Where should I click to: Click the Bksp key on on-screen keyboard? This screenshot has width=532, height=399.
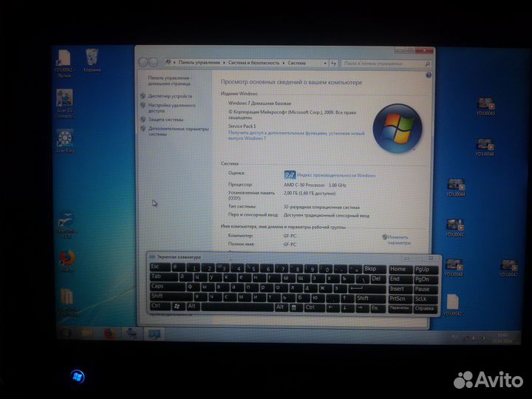click(x=374, y=269)
